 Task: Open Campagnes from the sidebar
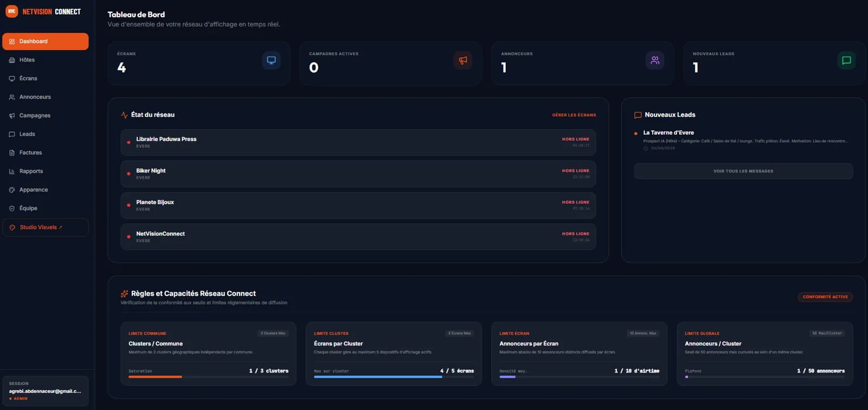[x=45, y=115]
